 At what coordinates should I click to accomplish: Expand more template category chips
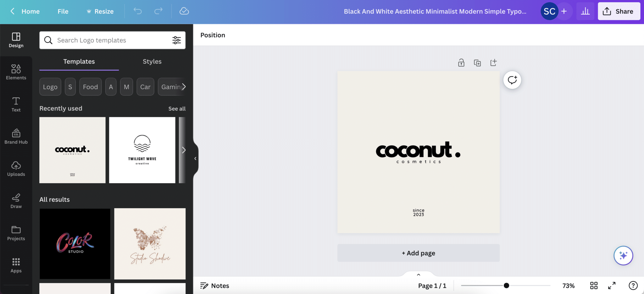tap(184, 87)
